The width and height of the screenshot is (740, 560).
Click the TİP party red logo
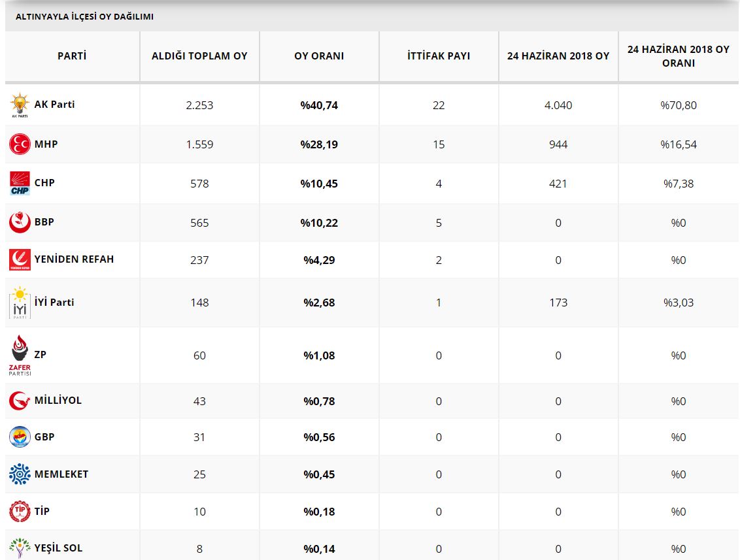tap(20, 511)
